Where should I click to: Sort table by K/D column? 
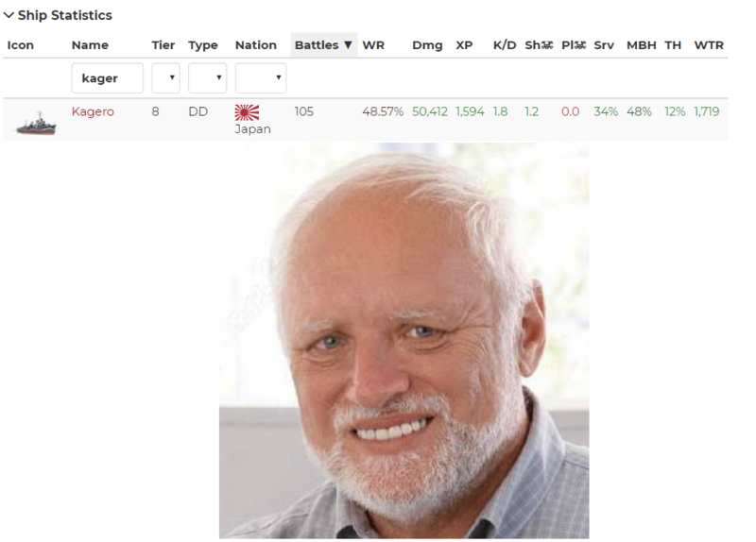tap(505, 45)
